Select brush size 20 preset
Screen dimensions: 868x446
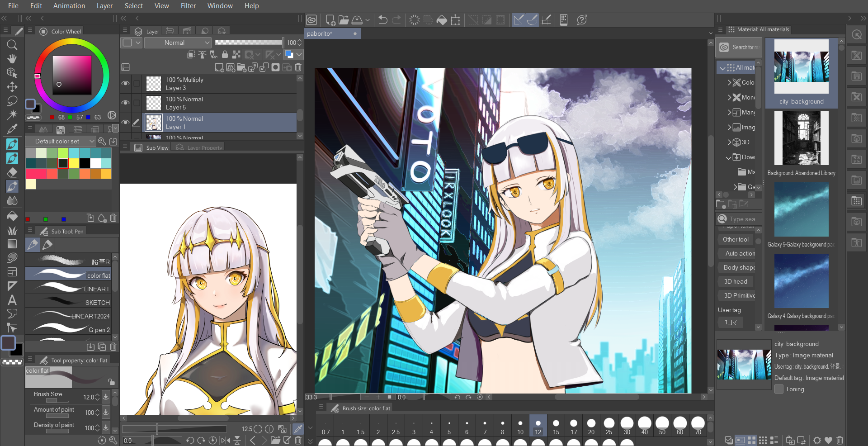[591, 426]
